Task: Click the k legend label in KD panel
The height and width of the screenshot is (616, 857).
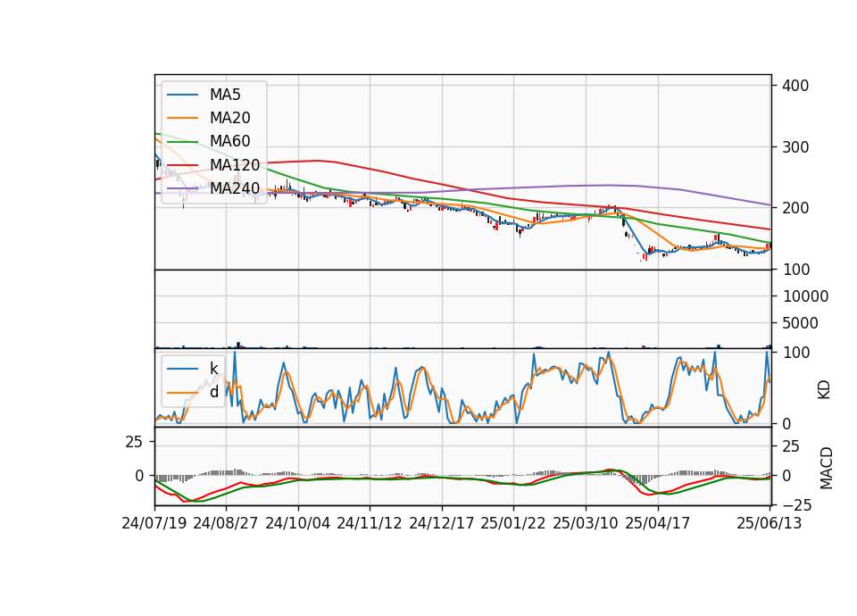Action: tap(213, 369)
